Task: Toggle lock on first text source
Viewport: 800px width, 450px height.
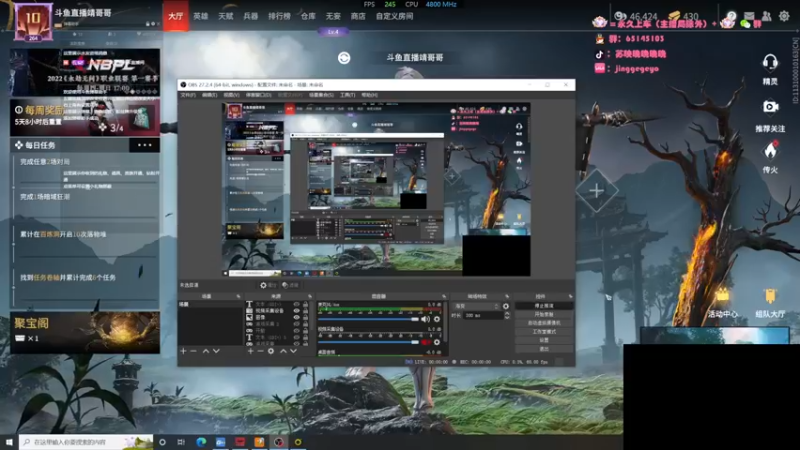Action: tap(306, 304)
